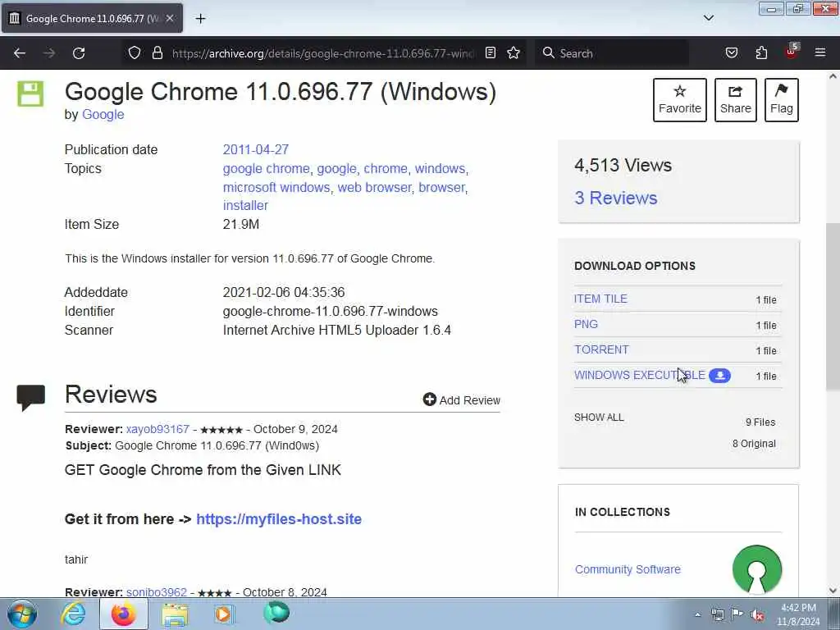Open the 3 Reviews link
This screenshot has width=840, height=630.
(616, 199)
